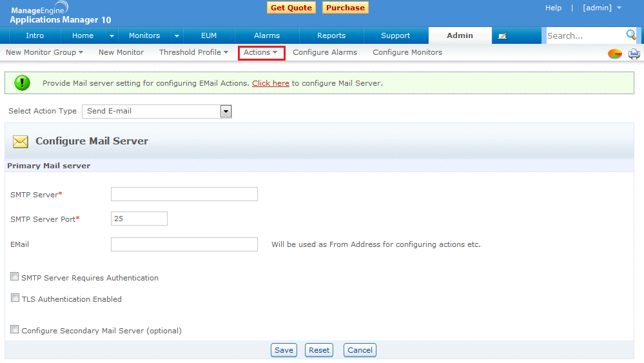Focus the SMTP Server input field

pos(184,194)
